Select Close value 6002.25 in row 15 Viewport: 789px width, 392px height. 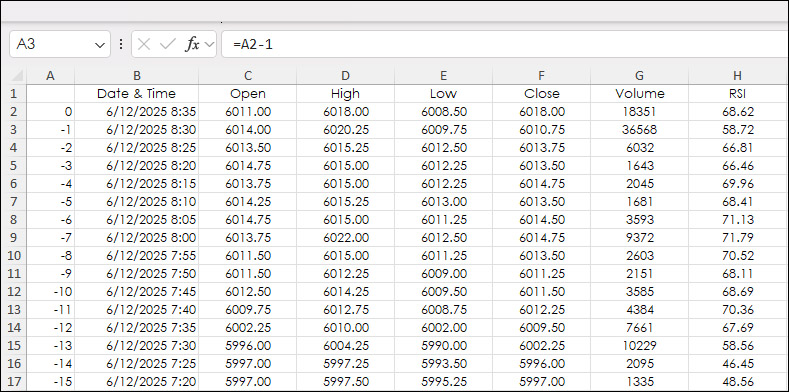541,346
